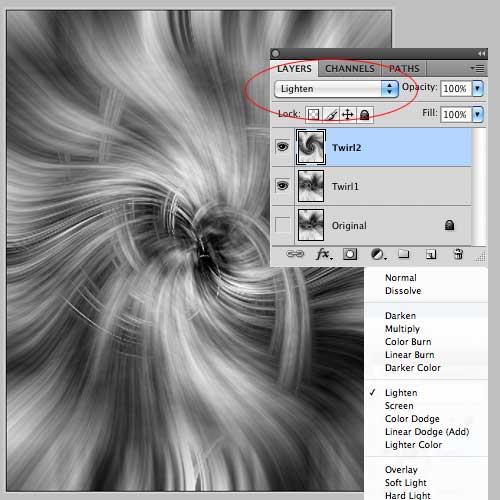Choose Lighter Color blend mode

coord(413,445)
